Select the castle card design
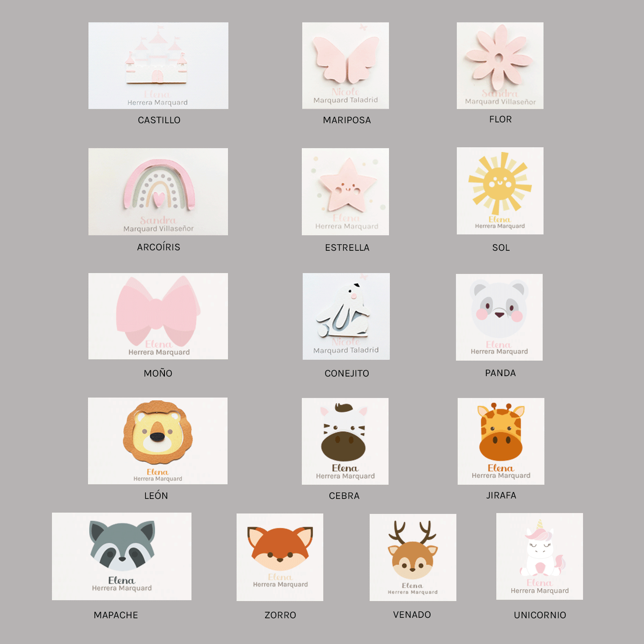 (158, 66)
